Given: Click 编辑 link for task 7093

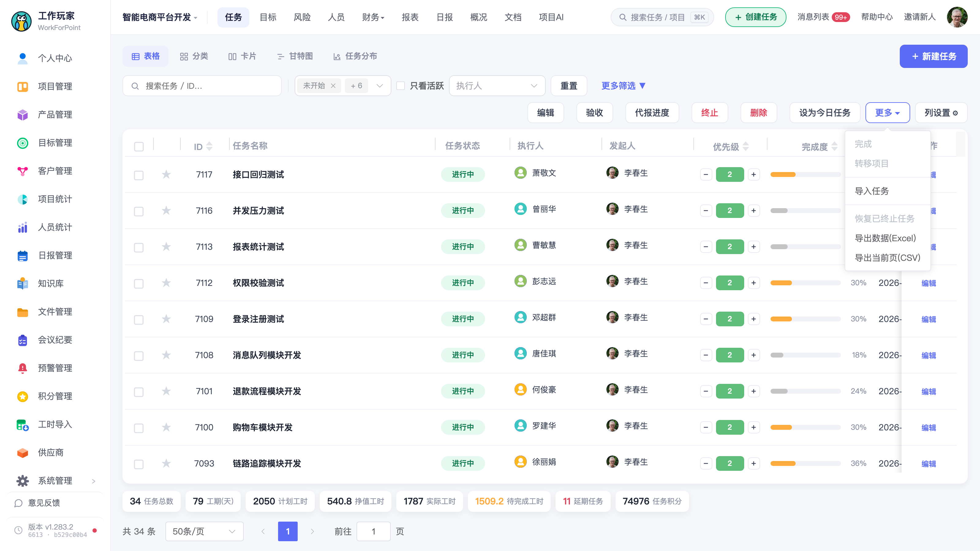Looking at the screenshot, I should coord(929,464).
